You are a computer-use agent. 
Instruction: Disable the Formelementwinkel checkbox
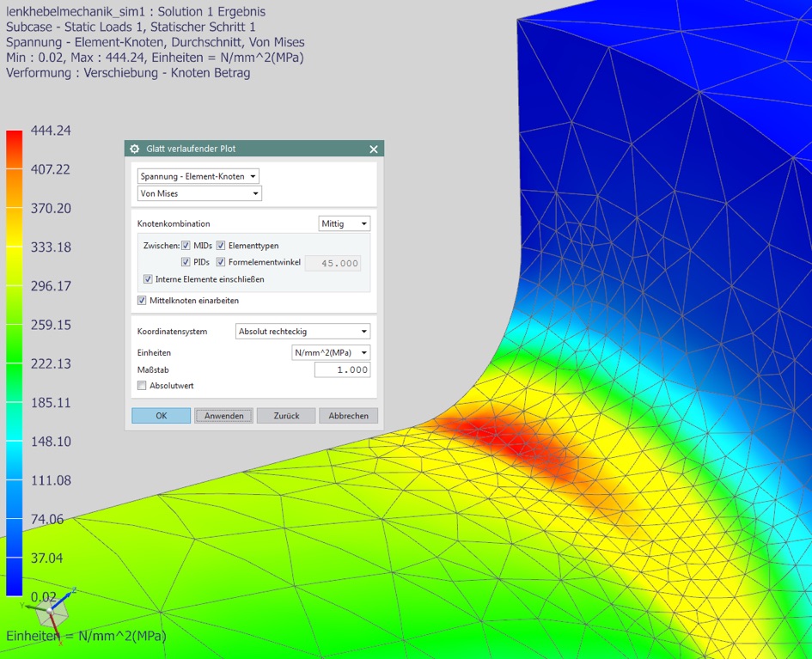221,262
